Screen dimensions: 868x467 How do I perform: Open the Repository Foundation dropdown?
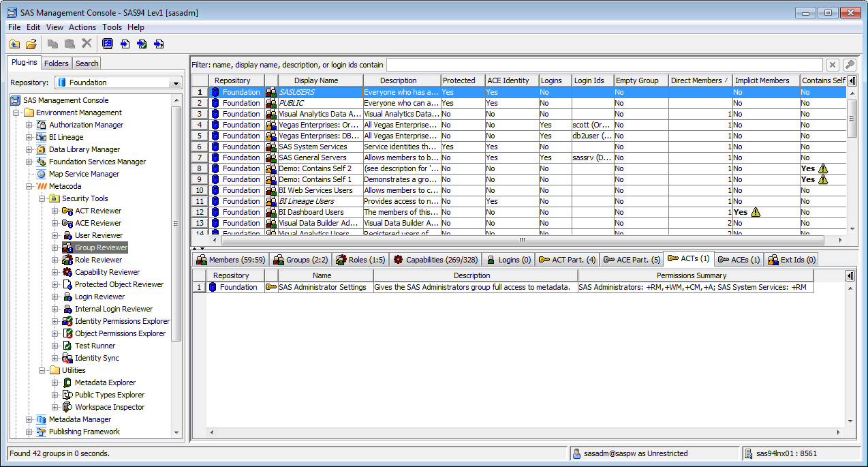coord(176,82)
